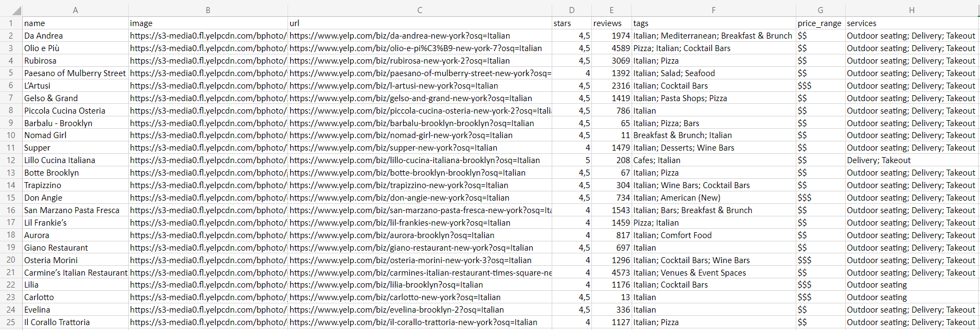Select the 'Gelso & Grand' cell
This screenshot has height=330, width=980.
coord(75,98)
